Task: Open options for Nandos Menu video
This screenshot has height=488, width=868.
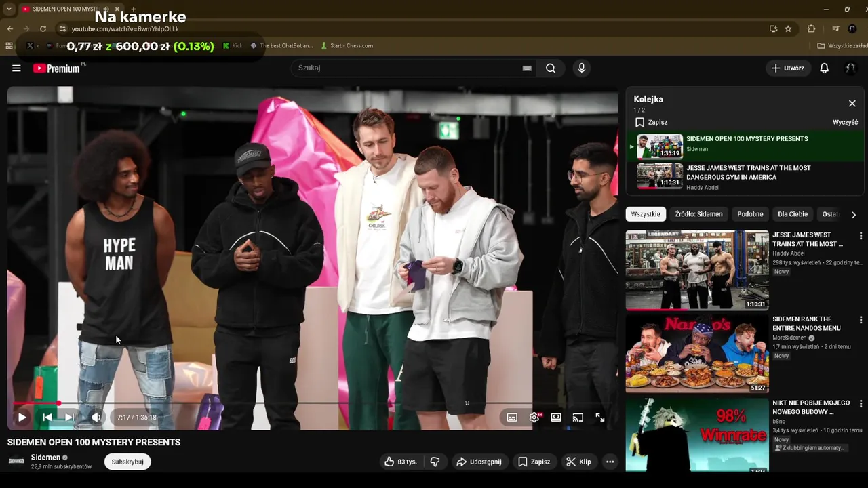Action: 861,320
